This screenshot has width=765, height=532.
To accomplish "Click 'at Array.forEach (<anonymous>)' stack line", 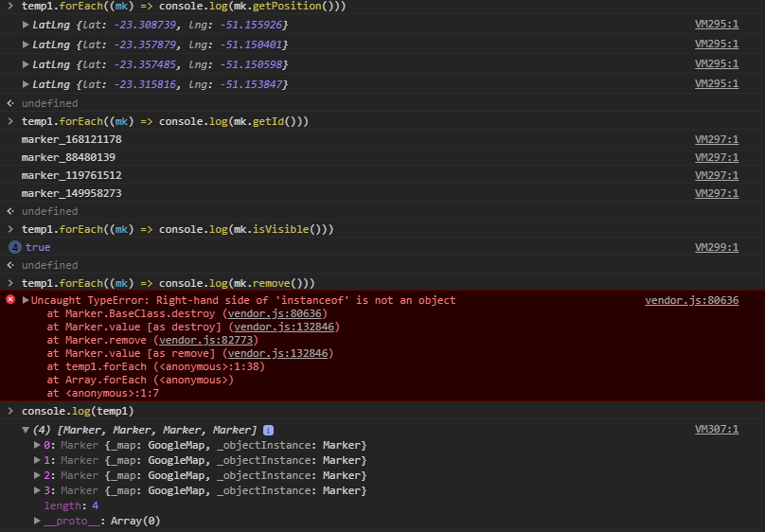I will 140,380.
